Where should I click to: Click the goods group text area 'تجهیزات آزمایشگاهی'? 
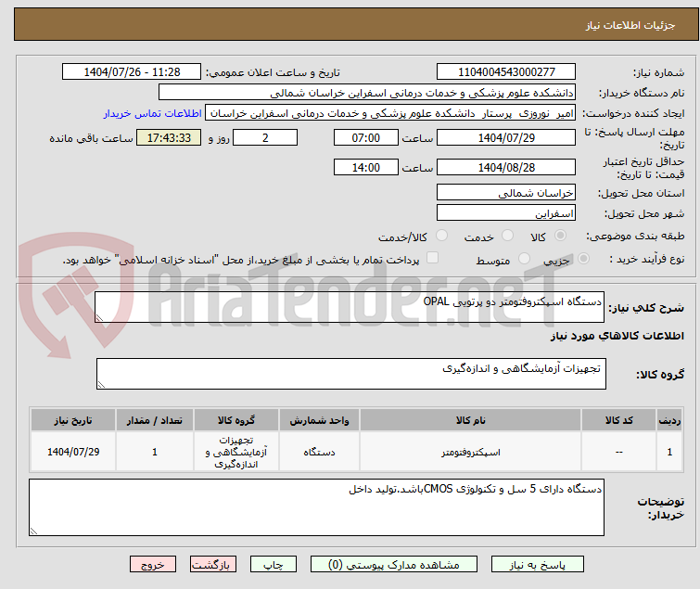(351, 374)
